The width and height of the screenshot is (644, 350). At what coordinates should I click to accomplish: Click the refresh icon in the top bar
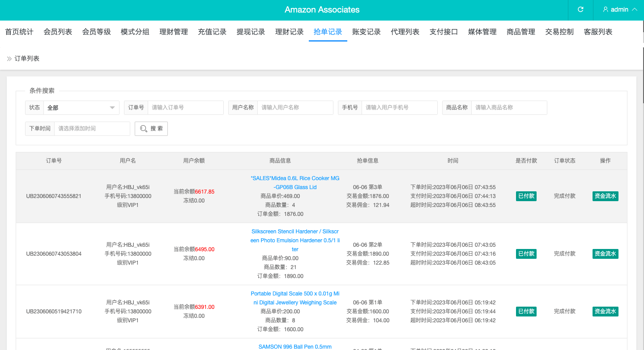[x=580, y=10]
